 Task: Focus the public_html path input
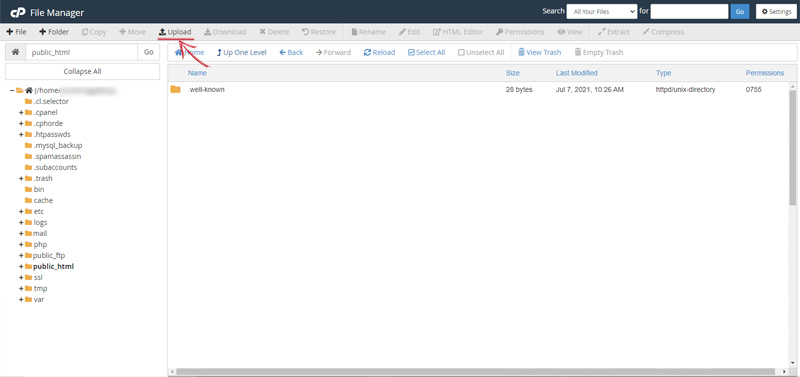pos(82,52)
